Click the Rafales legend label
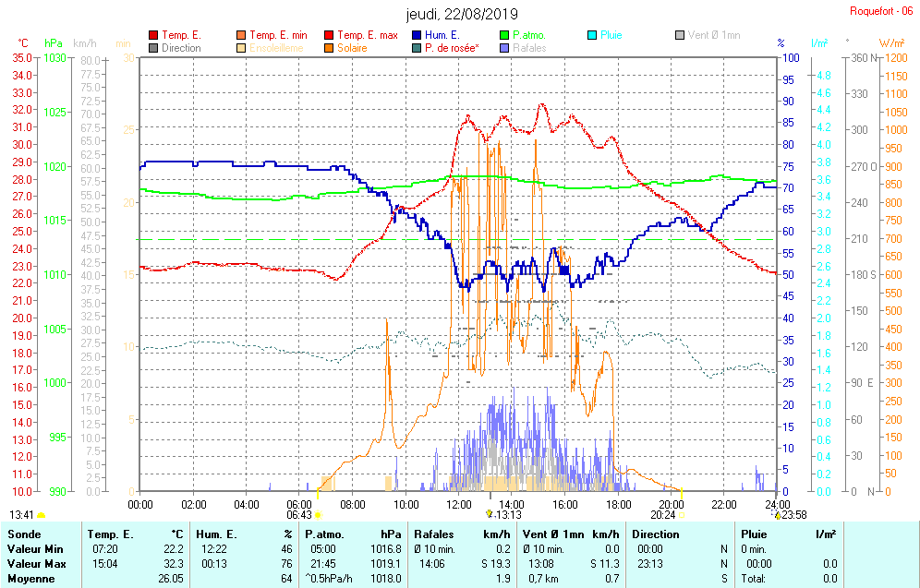The height and width of the screenshot is (588, 920). point(529,48)
